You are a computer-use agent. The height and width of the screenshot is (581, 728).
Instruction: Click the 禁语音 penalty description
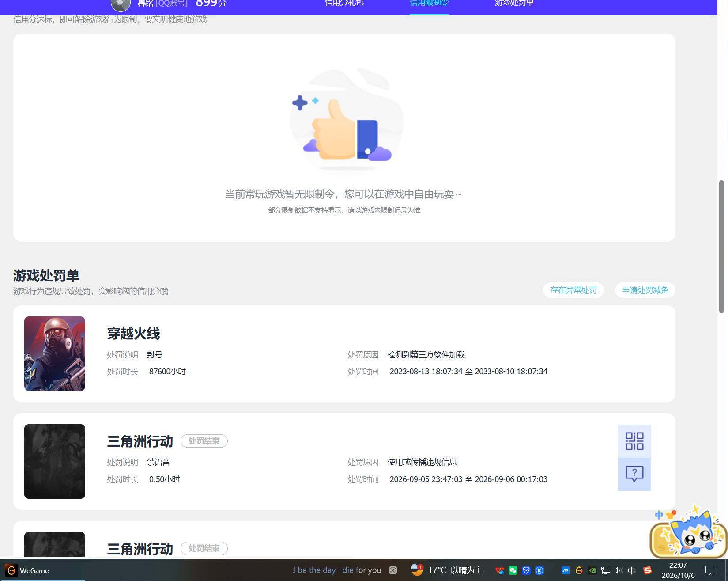[x=158, y=462]
